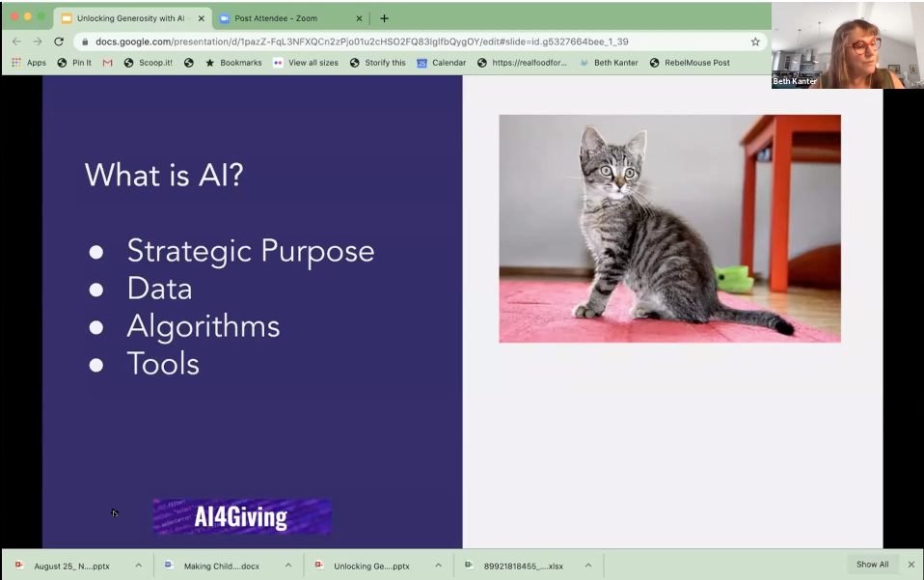
Task: Click the 'What is AI?' slide title
Action: [164, 175]
